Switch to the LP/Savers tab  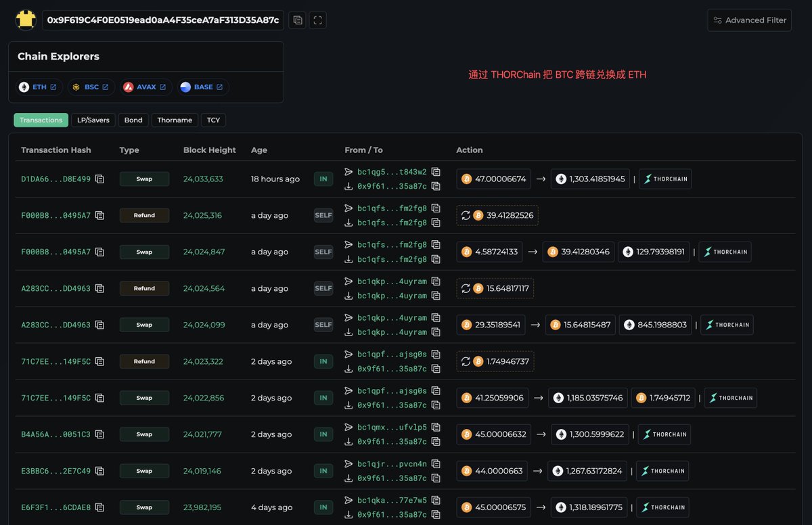tap(93, 120)
